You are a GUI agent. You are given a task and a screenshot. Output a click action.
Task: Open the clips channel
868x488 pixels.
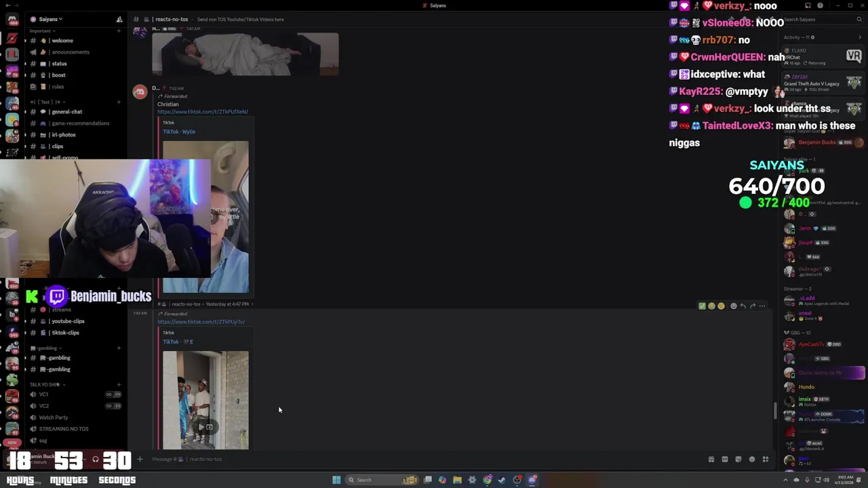click(x=73, y=146)
